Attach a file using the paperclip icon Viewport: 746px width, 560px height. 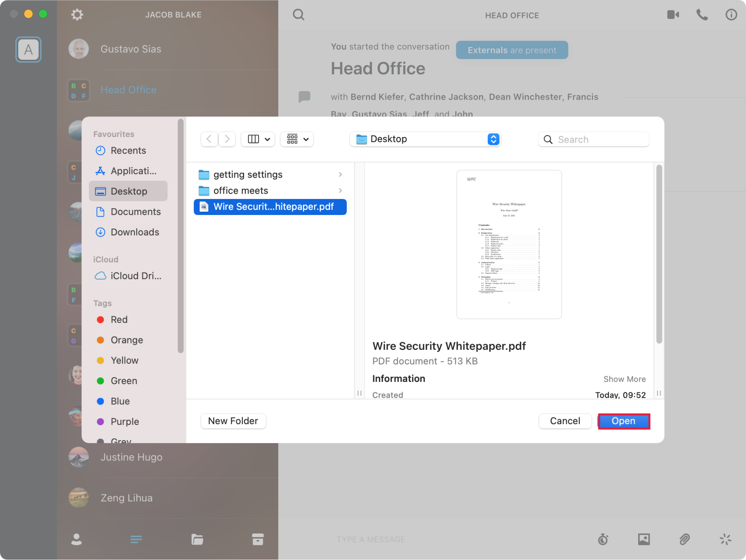pos(684,539)
